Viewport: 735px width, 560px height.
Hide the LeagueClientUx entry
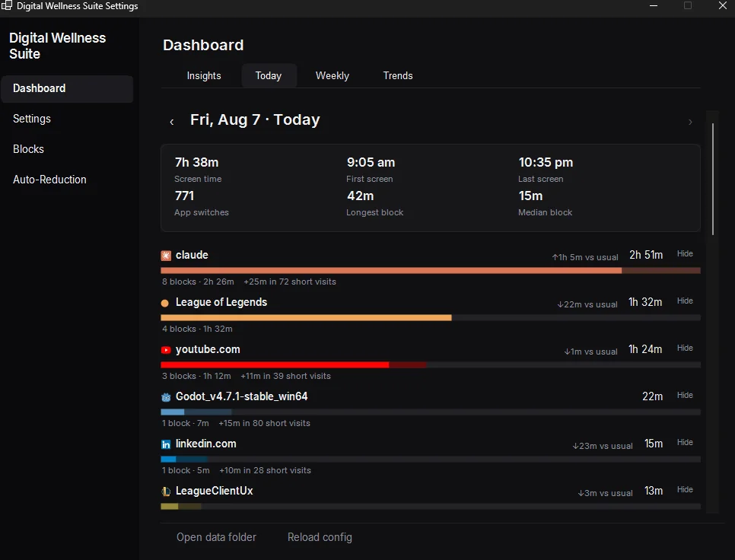[685, 489]
